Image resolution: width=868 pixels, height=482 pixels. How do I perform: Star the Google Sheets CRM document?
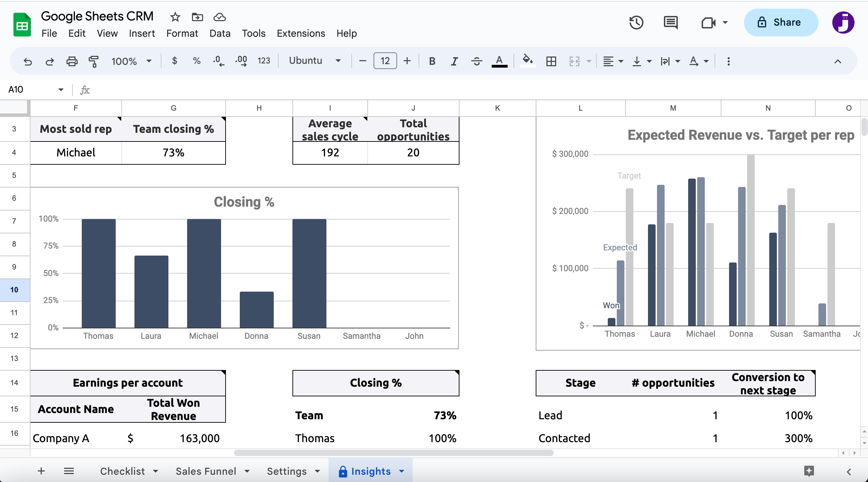pyautogui.click(x=175, y=17)
